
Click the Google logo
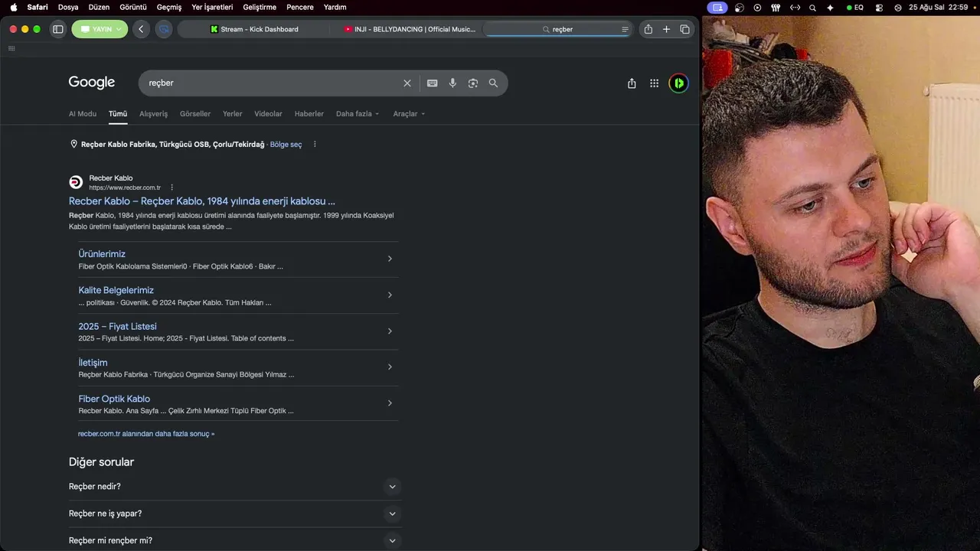coord(92,83)
